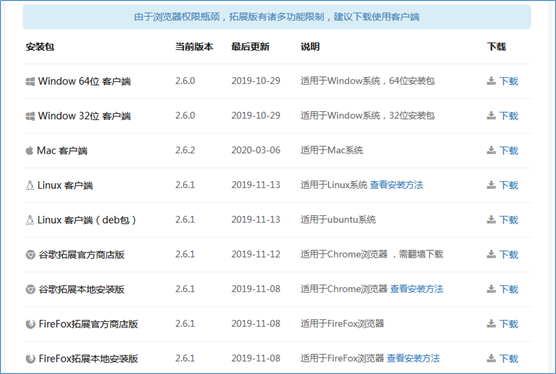This screenshot has height=374, width=556.
Task: Click the 下载 column header
Action: (x=496, y=47)
